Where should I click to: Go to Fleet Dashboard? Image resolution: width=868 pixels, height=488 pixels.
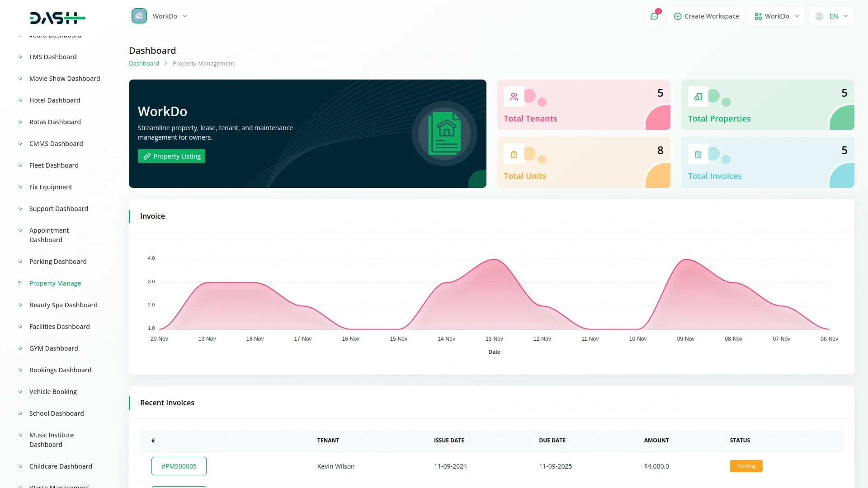(x=54, y=165)
